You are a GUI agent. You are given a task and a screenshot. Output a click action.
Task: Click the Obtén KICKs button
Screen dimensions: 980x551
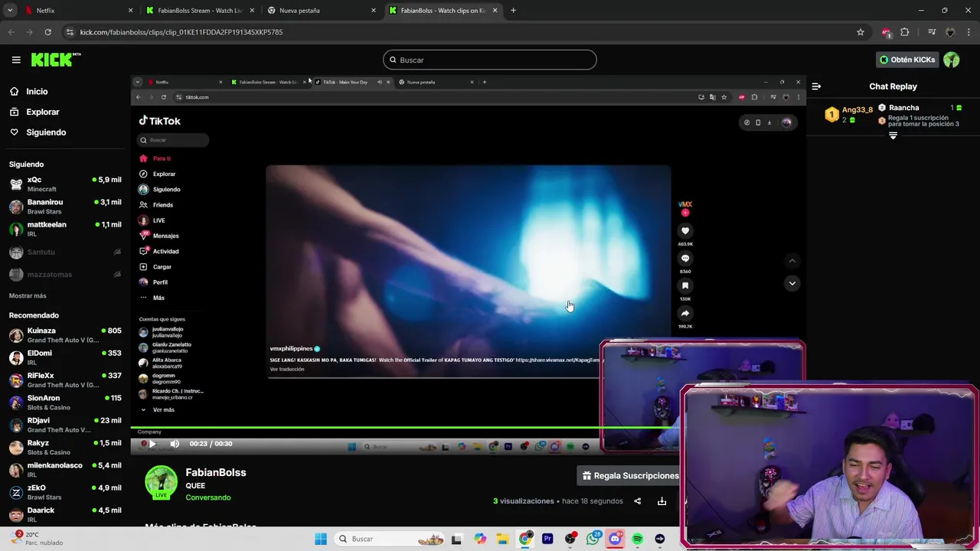[x=907, y=60]
